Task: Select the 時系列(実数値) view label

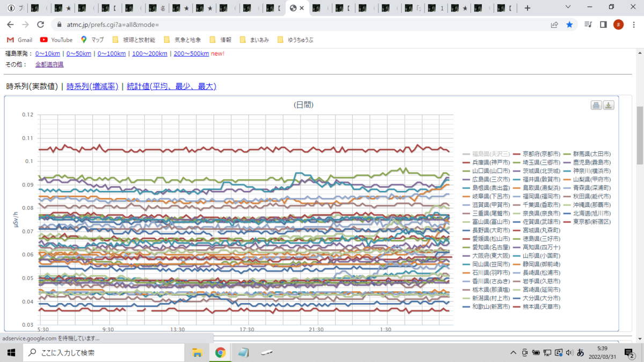Action: click(x=32, y=86)
